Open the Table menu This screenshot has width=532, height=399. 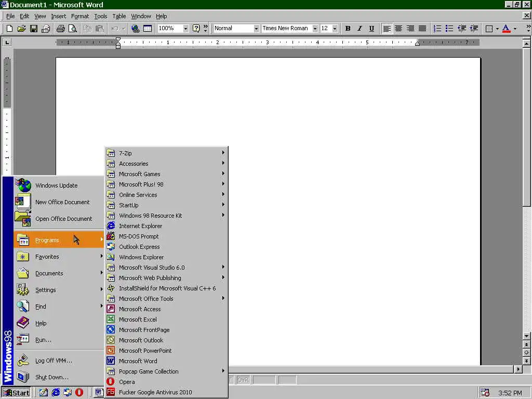click(x=119, y=16)
